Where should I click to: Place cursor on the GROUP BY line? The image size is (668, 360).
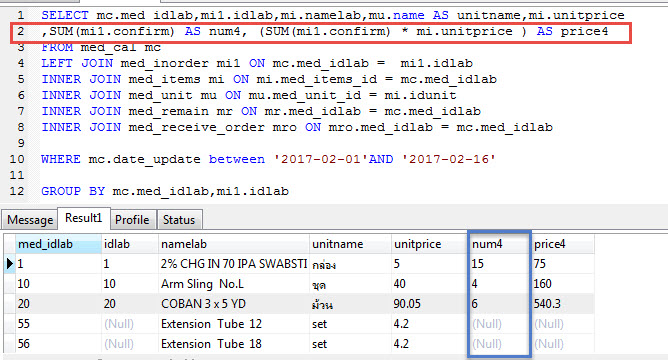coord(165,191)
